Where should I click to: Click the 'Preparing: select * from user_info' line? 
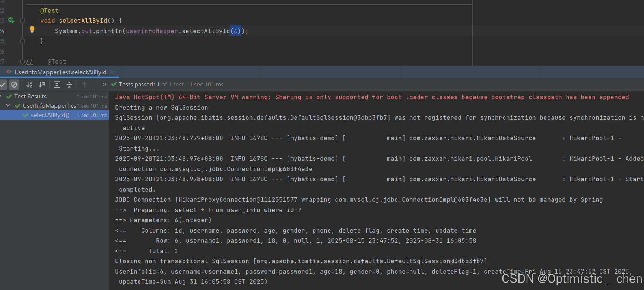click(208, 210)
